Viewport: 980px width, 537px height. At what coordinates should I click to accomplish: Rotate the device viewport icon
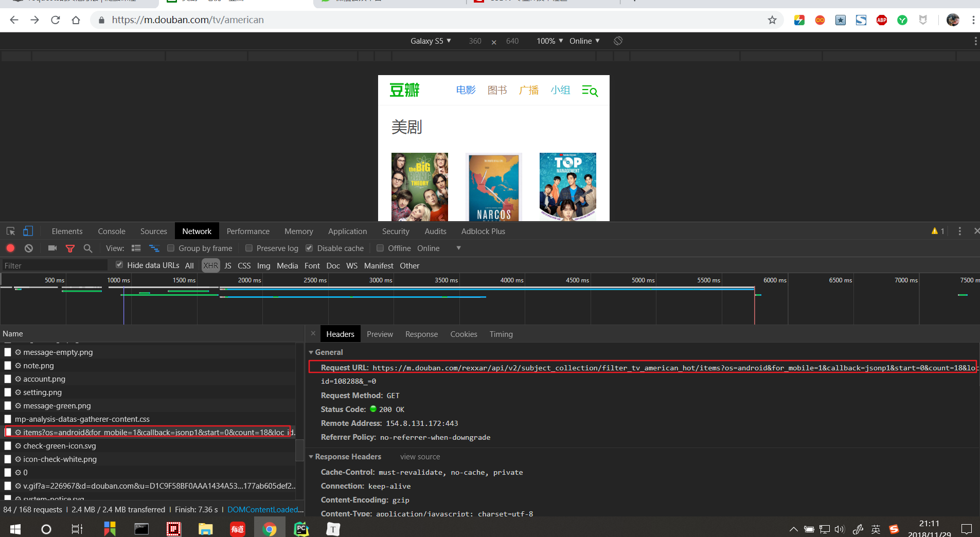(618, 41)
